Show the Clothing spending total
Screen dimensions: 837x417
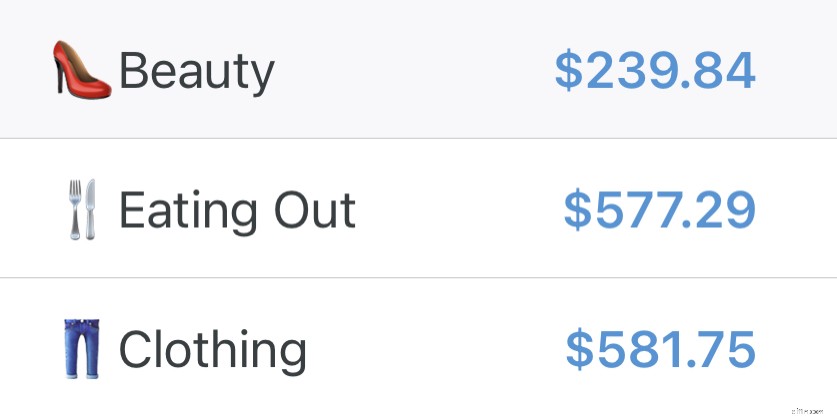pos(660,350)
